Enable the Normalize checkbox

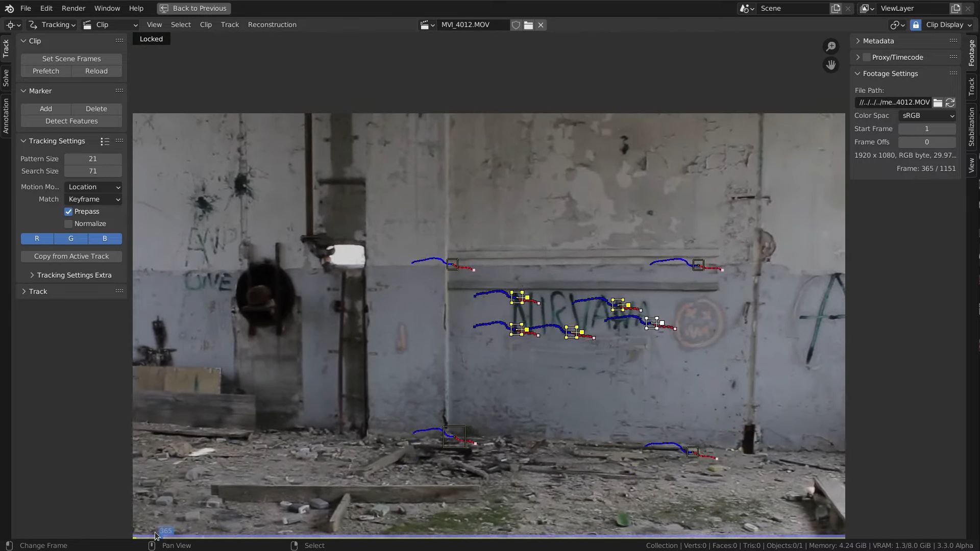(68, 223)
